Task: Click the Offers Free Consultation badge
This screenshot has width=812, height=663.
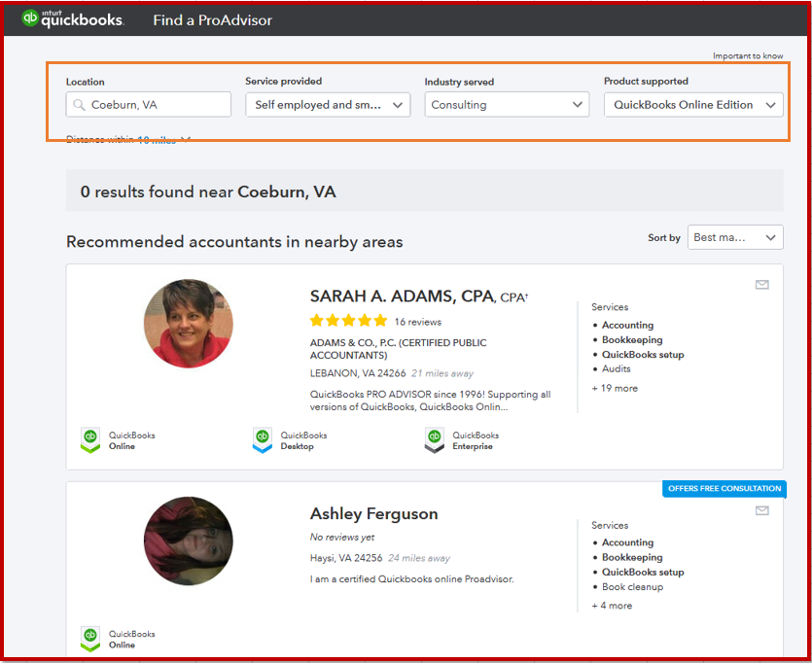Action: click(x=724, y=489)
